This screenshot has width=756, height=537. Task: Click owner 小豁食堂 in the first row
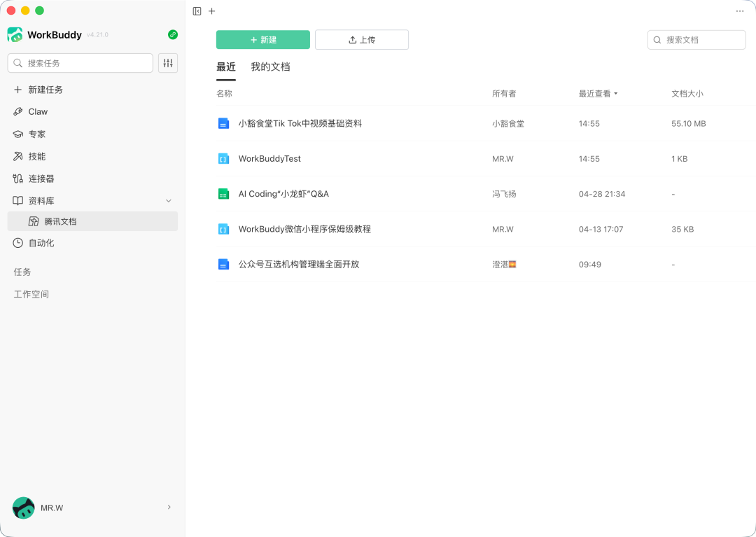pos(508,123)
